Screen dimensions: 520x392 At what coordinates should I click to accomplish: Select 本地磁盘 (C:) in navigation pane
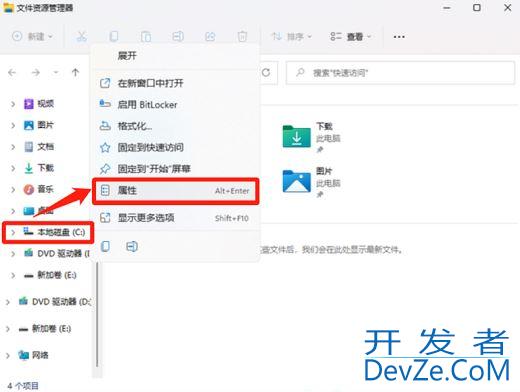(x=54, y=232)
